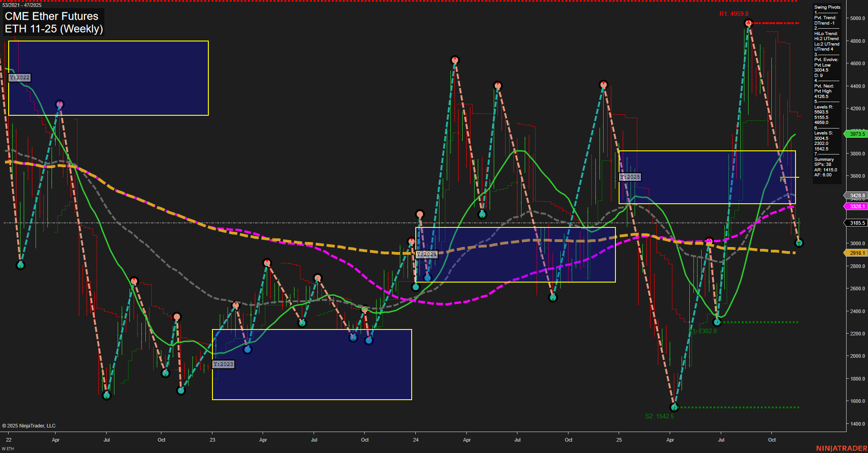The image size is (868, 453).
Task: Toggle the gold 2916.1 price axis marker
Action: (856, 253)
